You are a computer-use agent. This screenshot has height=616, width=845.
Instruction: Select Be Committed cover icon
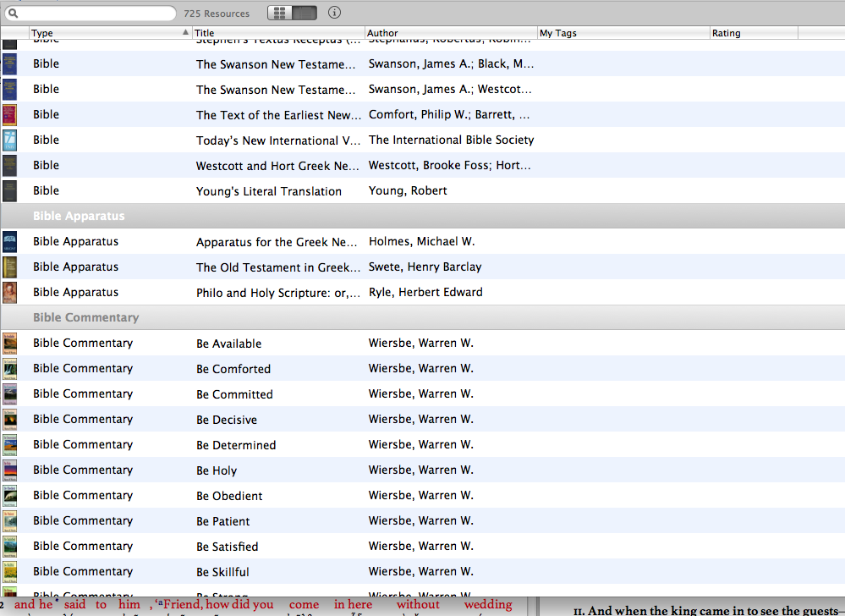[9, 394]
